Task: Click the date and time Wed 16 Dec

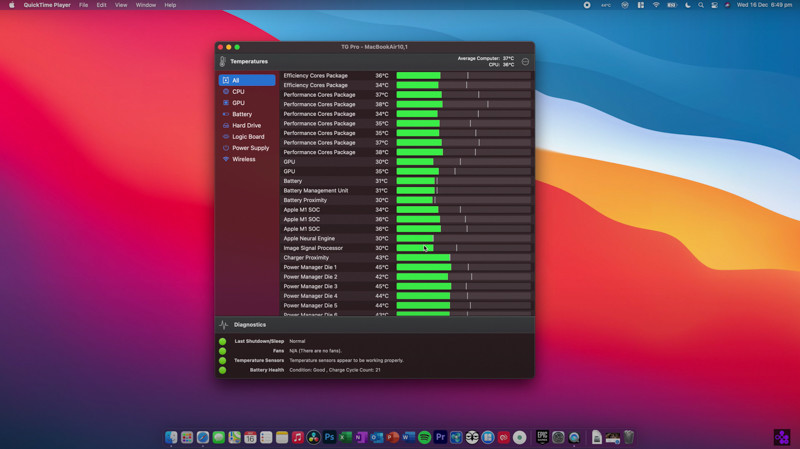Action: (x=764, y=5)
